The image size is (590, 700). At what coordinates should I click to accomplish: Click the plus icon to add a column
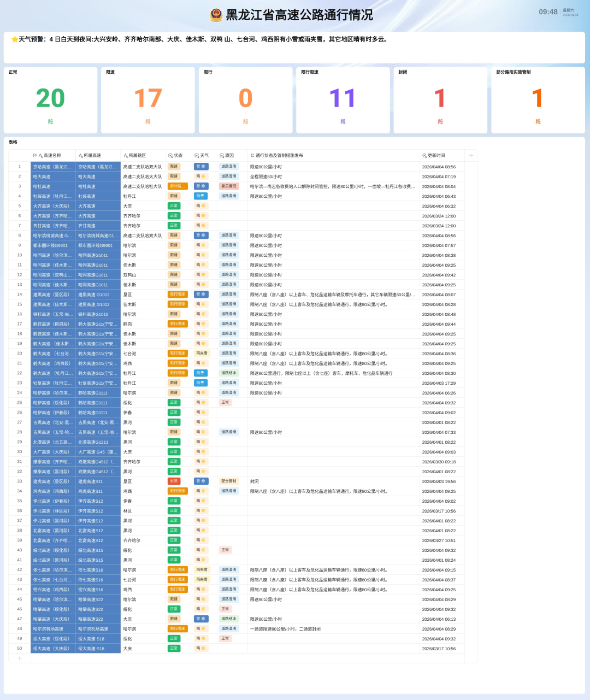(471, 155)
